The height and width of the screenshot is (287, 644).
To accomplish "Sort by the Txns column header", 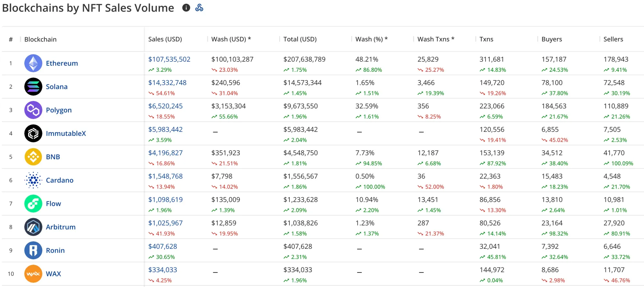I will pos(486,39).
